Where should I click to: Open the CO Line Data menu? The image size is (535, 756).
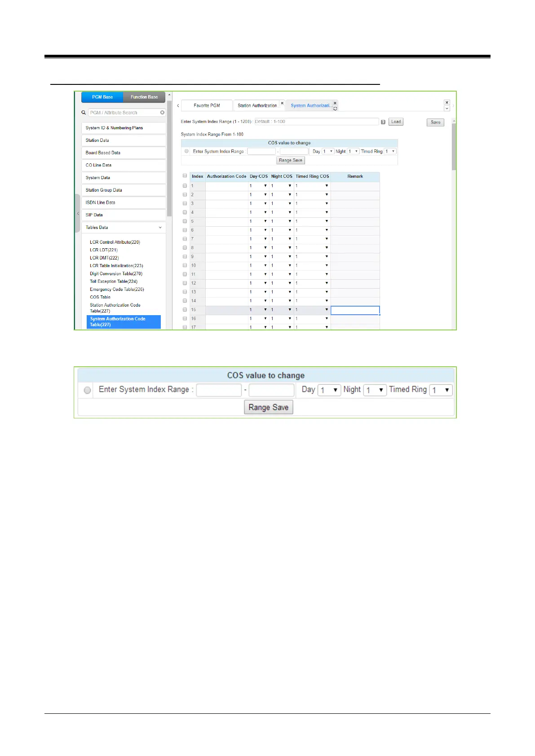pos(124,165)
